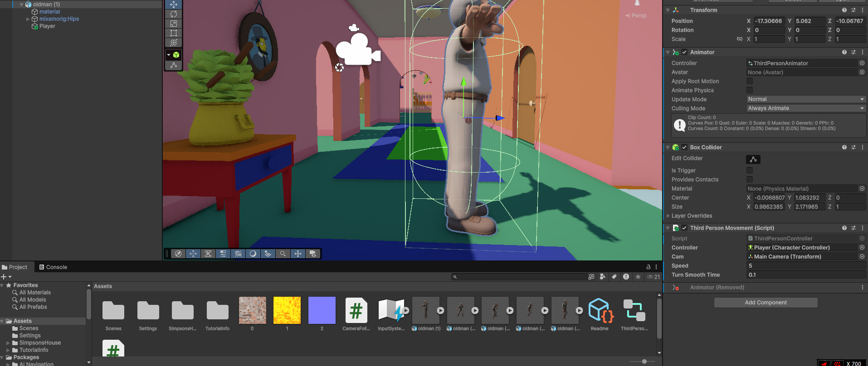Select the purple material asset named 2

[322, 315]
